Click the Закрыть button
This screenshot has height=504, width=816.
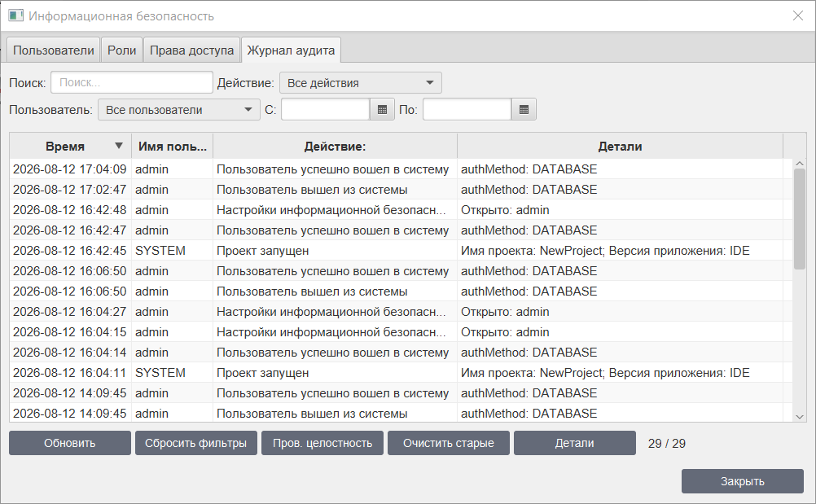coord(743,481)
